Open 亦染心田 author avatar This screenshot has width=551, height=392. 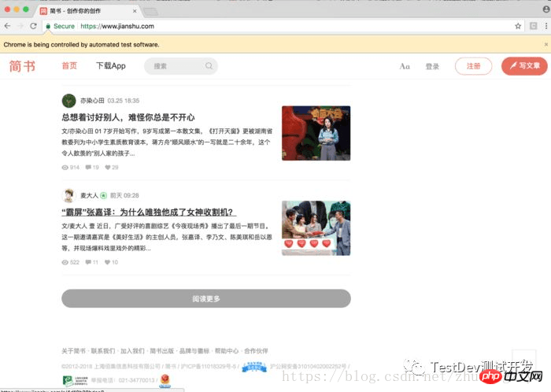click(x=69, y=101)
